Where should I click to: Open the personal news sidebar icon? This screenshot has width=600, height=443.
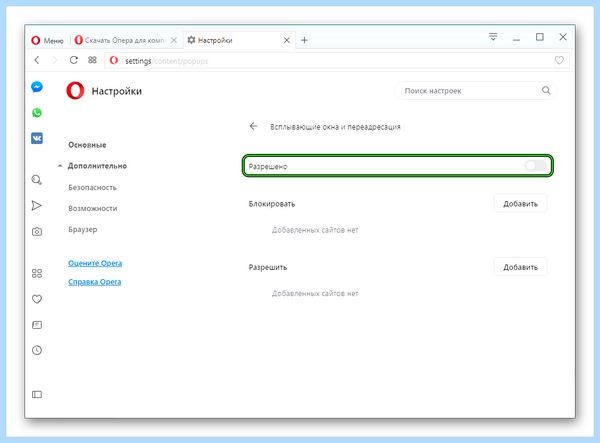[37, 325]
